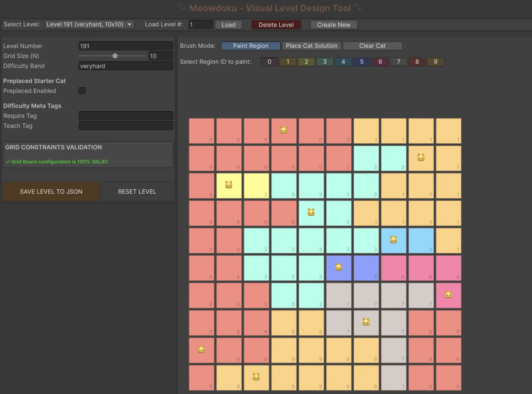Toggle the Preplaced Enabled checkbox
Viewport: 532px width, 394px height.
point(82,91)
